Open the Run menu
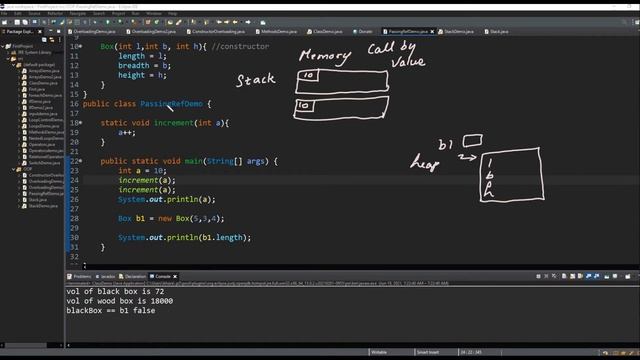The image size is (640, 360). tap(135, 13)
